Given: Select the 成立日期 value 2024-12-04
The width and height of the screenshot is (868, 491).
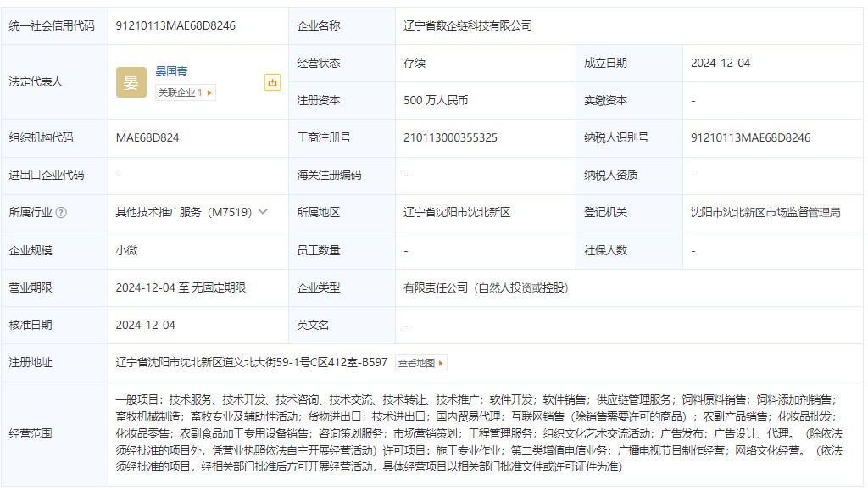Looking at the screenshot, I should [721, 63].
